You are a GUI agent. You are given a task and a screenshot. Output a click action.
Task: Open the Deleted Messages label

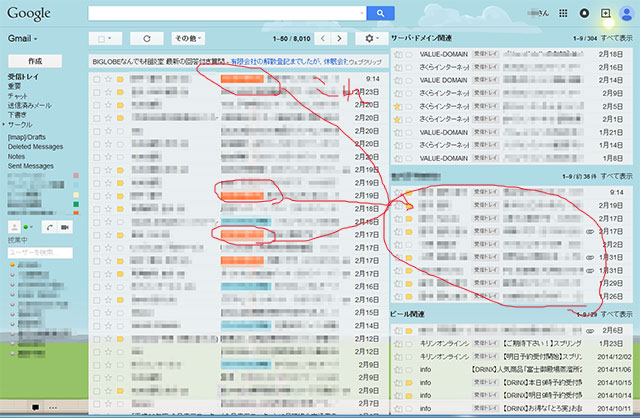click(36, 147)
